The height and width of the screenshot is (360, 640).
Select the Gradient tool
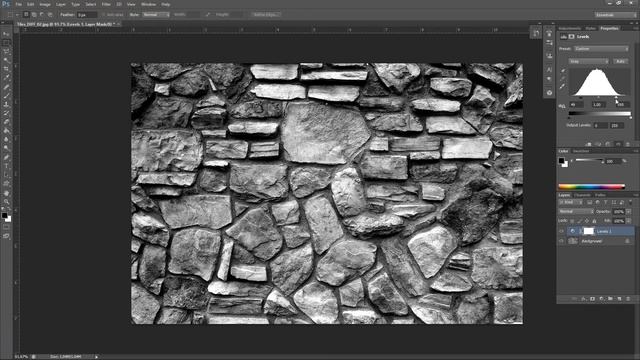pos(6,130)
